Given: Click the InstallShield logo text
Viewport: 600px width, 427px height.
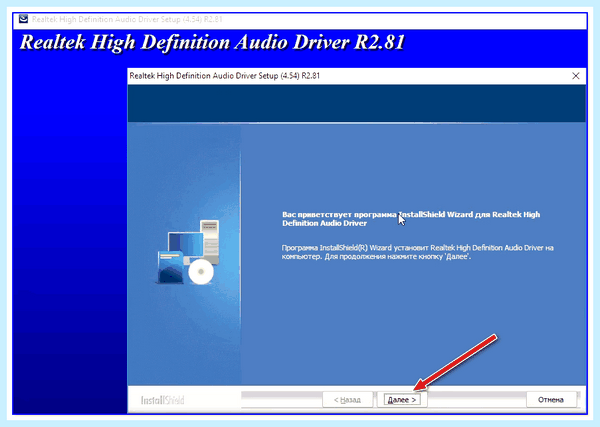Looking at the screenshot, I should (x=163, y=400).
